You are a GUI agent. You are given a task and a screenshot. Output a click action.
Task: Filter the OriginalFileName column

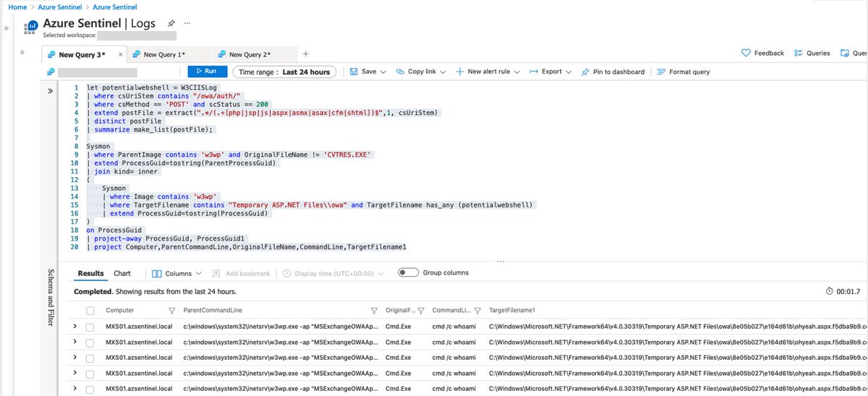[420, 311]
